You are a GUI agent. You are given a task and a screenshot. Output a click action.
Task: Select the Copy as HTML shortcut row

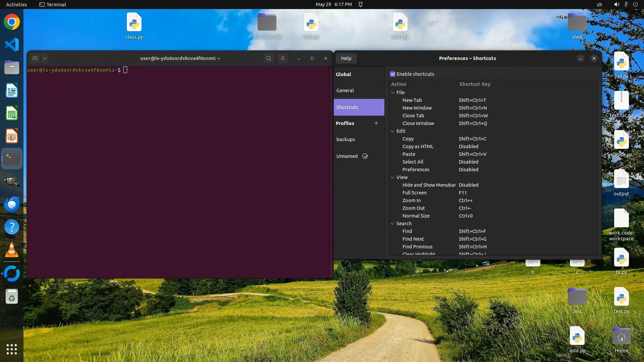point(418,146)
